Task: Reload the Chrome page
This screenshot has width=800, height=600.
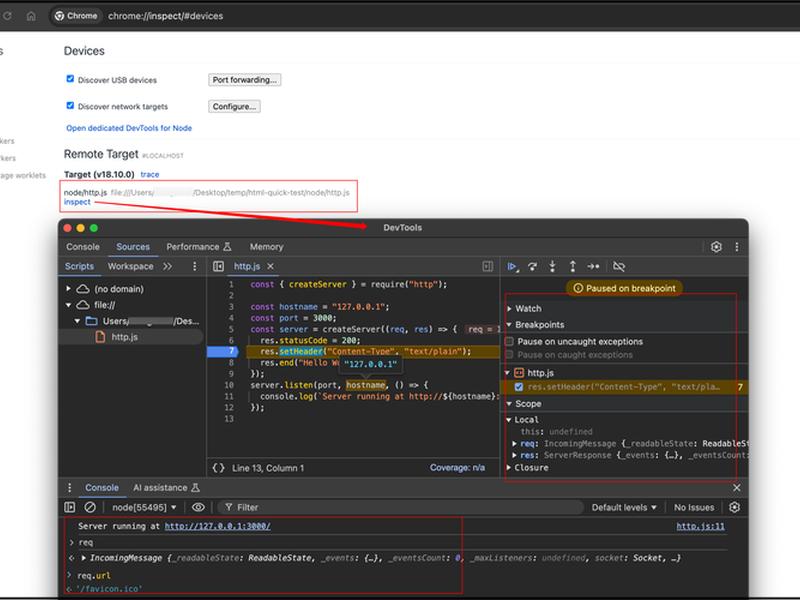Action: (7, 16)
